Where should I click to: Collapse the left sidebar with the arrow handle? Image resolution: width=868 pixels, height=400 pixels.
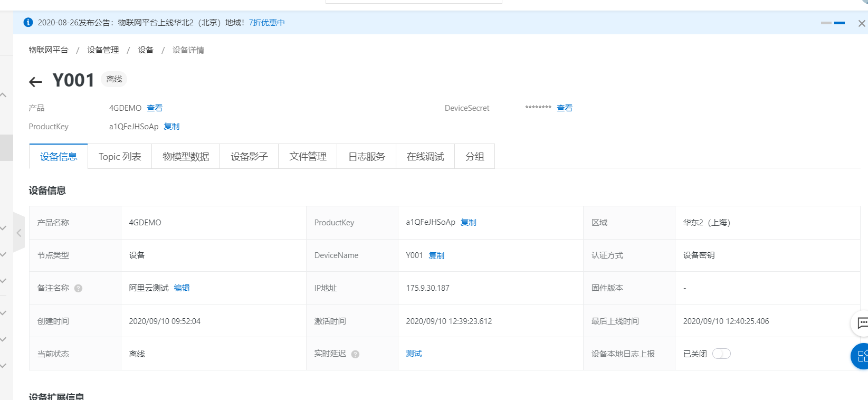(19, 233)
